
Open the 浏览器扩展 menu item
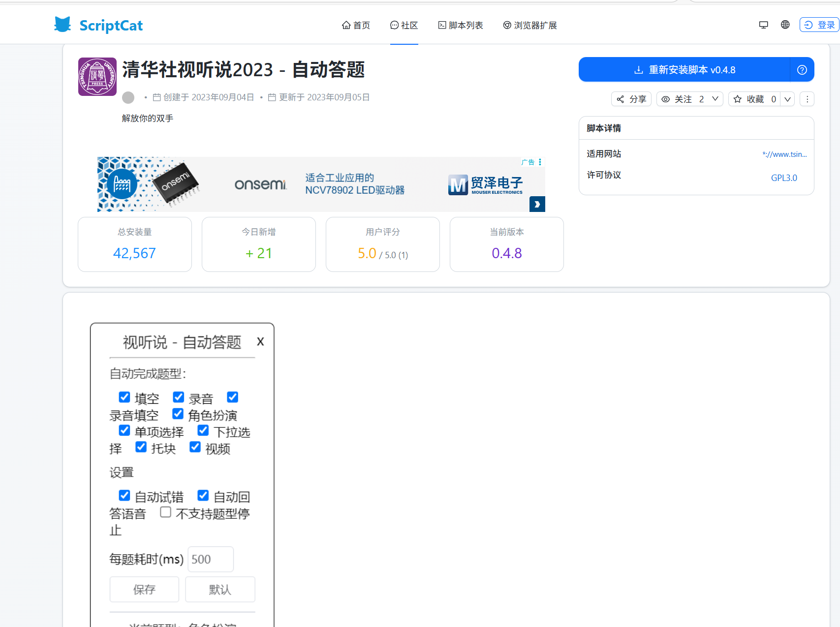[530, 25]
